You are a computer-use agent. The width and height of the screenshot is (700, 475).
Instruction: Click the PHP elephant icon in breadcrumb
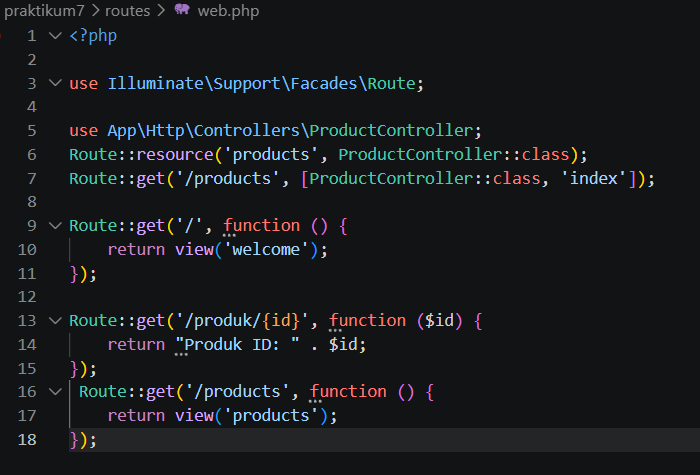pyautogui.click(x=182, y=9)
